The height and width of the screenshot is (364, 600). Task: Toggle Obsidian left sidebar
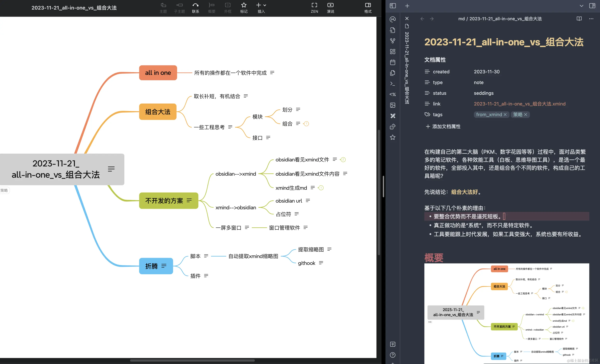point(393,6)
